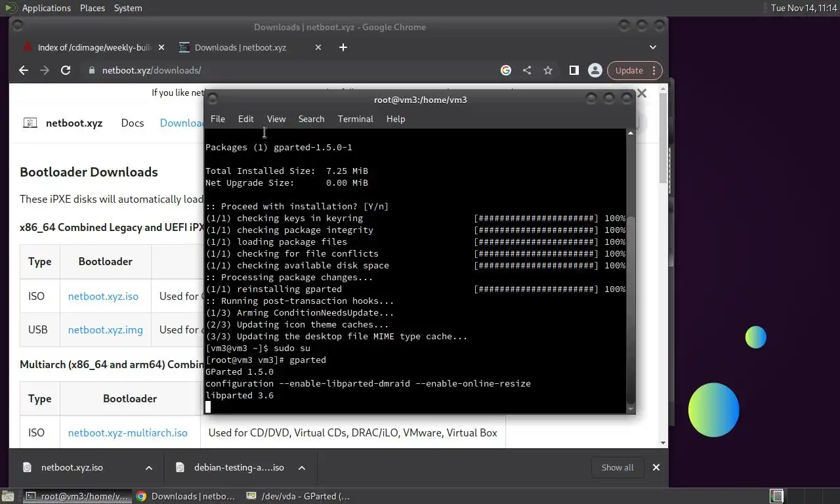Open netboot.xyz.img download link
This screenshot has width=840, height=504.
point(105,329)
